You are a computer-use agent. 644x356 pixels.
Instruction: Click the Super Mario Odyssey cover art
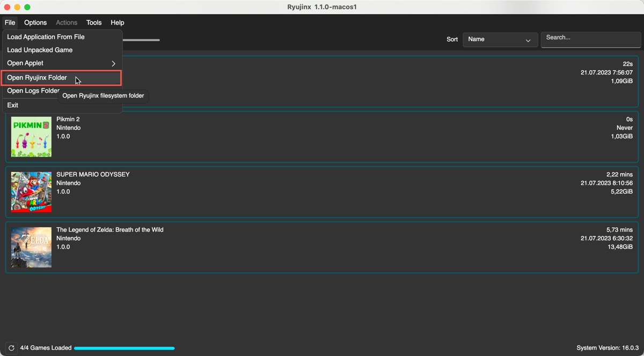click(x=31, y=191)
